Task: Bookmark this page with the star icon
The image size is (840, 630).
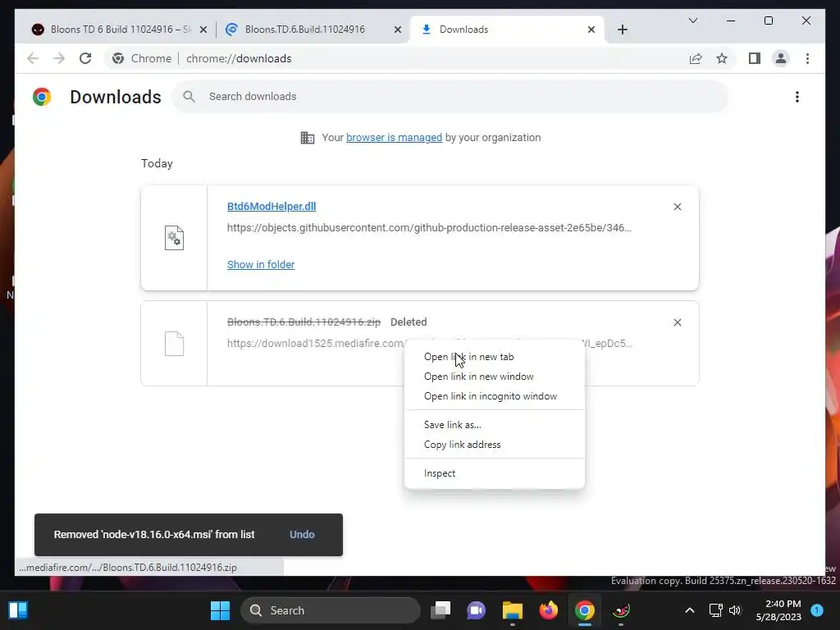Action: click(722, 58)
